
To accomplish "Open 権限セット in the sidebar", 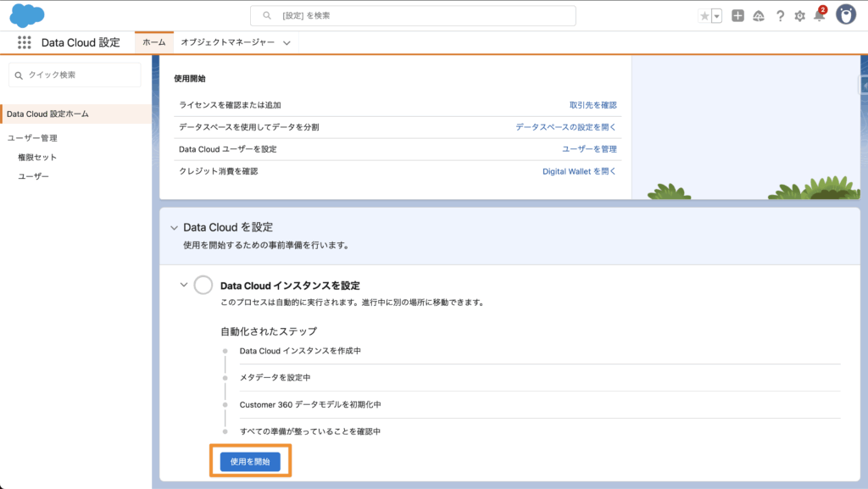I will click(37, 157).
